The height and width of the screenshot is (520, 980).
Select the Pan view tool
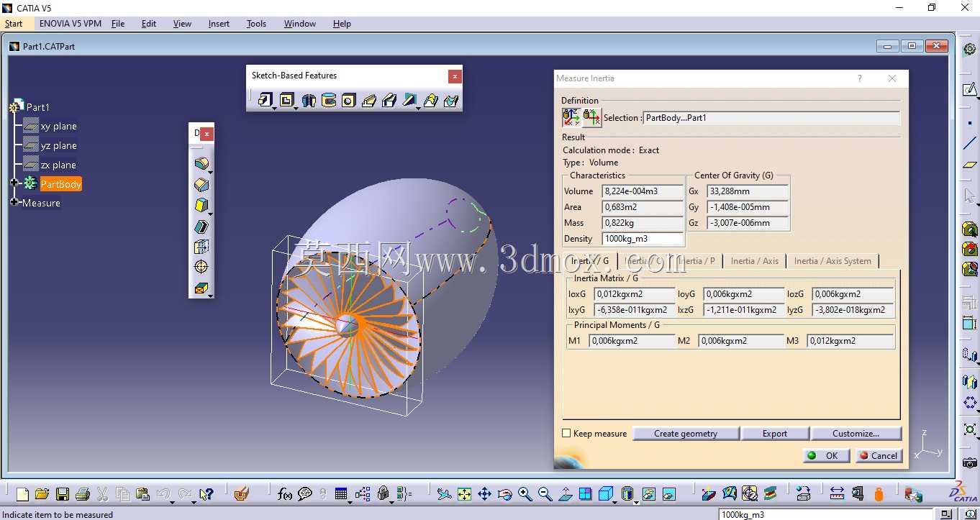(484, 494)
